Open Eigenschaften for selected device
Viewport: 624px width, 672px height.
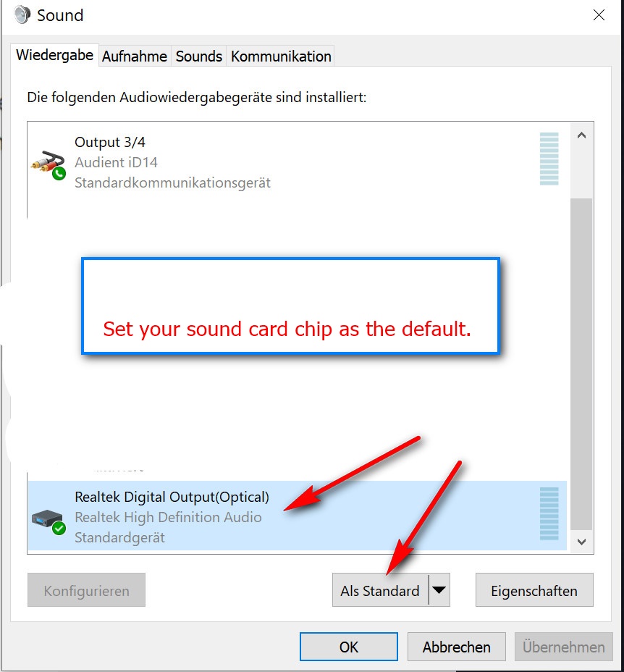(534, 590)
